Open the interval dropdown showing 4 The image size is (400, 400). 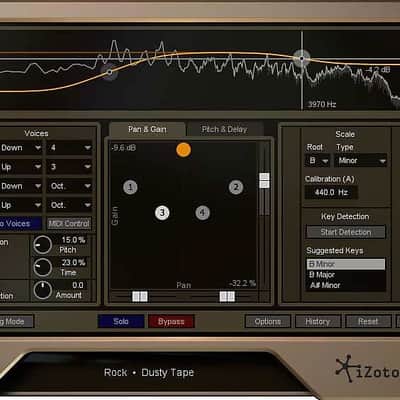69,148
